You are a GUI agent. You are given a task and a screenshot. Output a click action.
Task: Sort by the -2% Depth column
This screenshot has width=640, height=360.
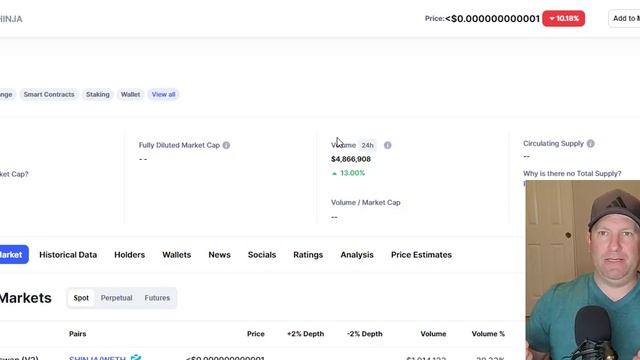tap(364, 334)
